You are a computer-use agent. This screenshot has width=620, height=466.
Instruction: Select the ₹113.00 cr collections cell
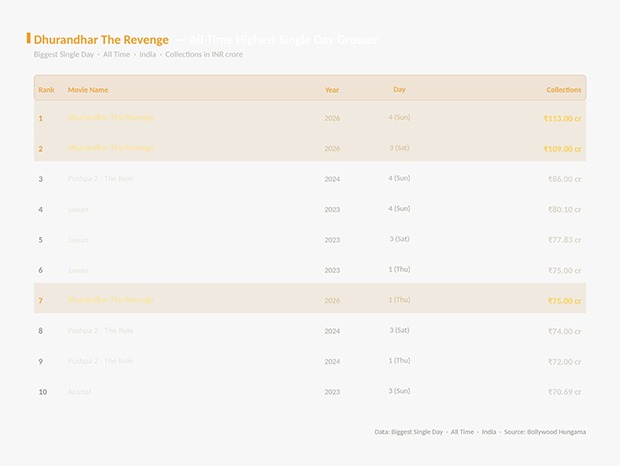pos(562,118)
